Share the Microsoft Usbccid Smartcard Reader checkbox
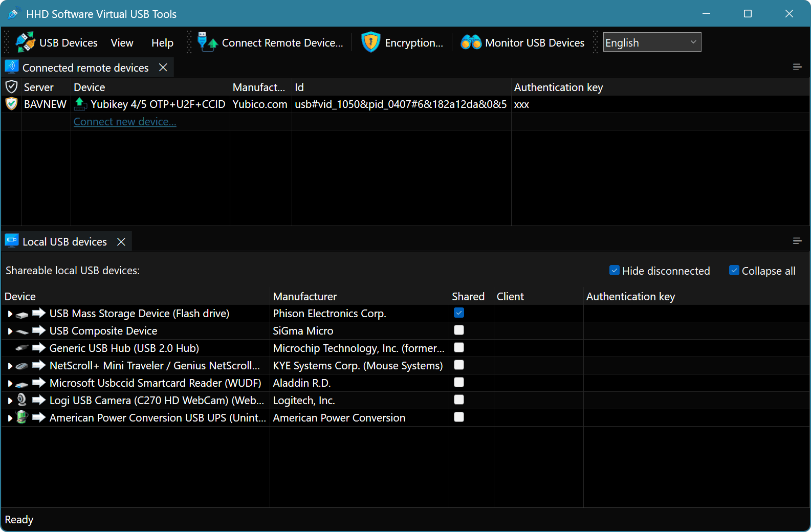Viewport: 811px width, 532px height. [459, 383]
